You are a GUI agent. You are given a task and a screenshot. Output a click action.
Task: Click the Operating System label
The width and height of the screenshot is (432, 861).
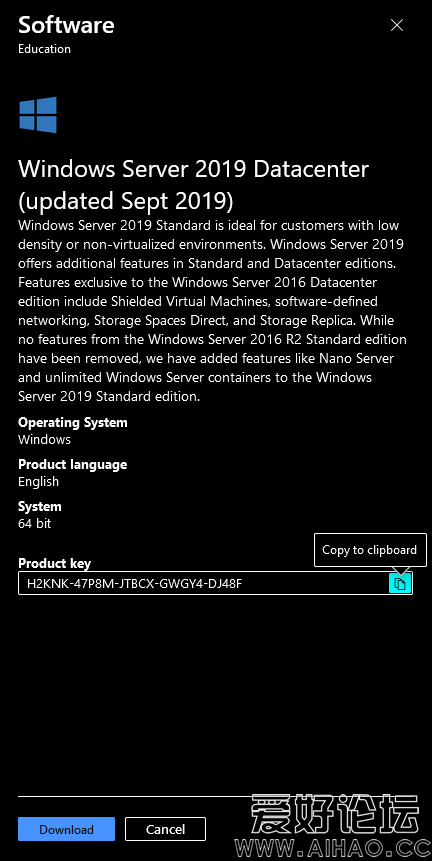[x=72, y=423]
